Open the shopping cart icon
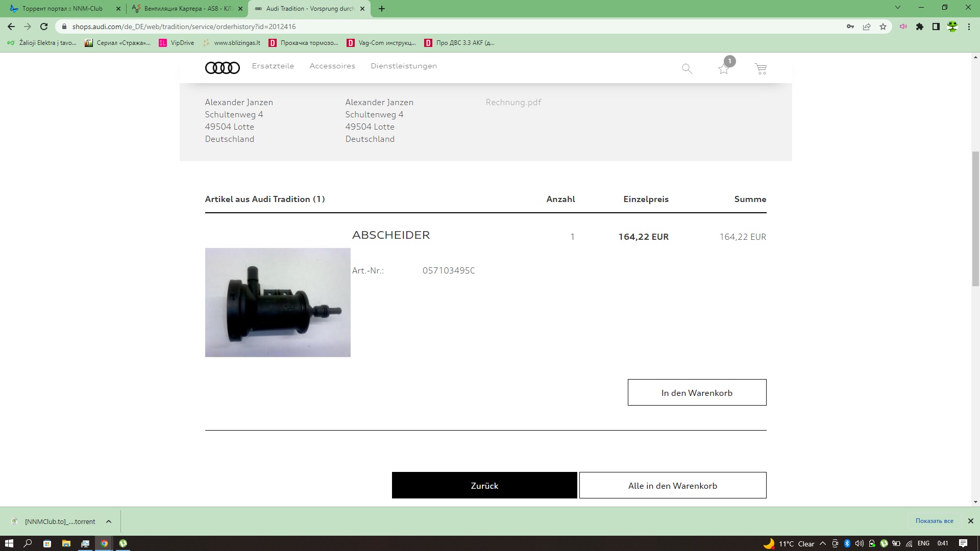The image size is (980, 551). click(x=761, y=69)
